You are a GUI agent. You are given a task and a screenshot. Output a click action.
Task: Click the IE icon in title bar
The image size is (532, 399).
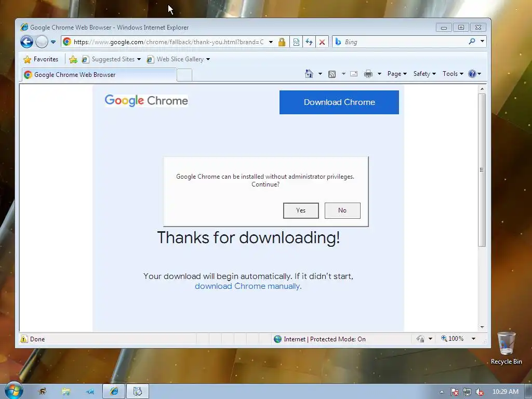pyautogui.click(x=24, y=27)
